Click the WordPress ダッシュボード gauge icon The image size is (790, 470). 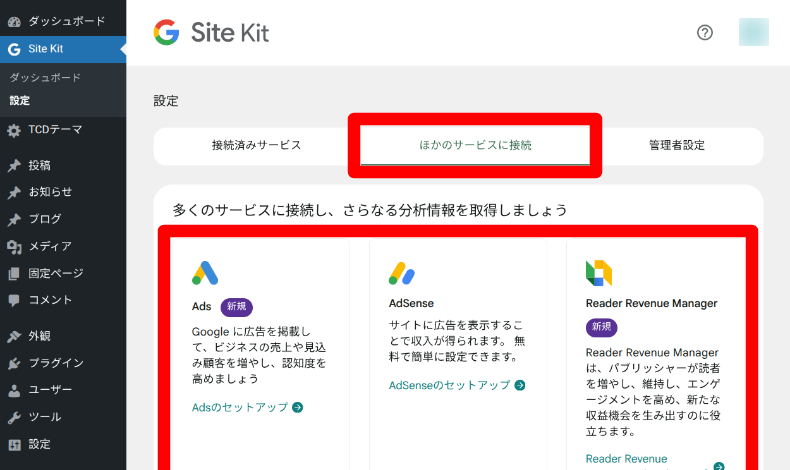tap(14, 22)
